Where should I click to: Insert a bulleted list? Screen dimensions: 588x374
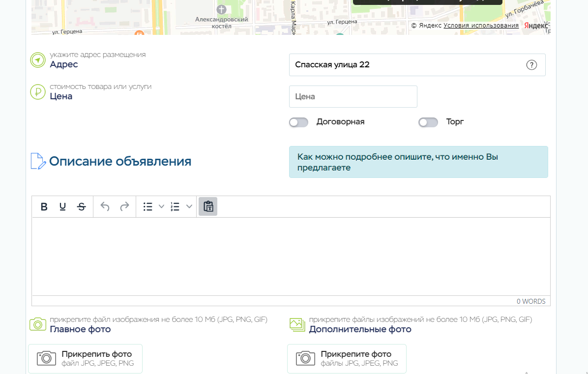click(147, 207)
